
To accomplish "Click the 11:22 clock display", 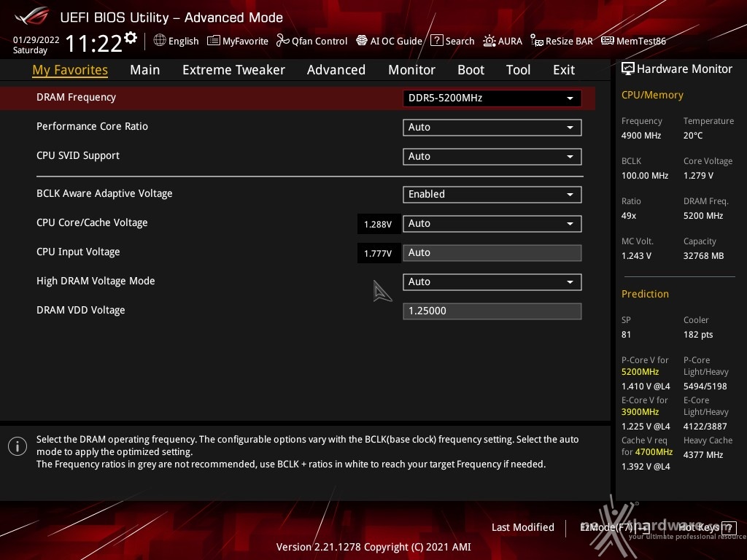I will coord(94,43).
